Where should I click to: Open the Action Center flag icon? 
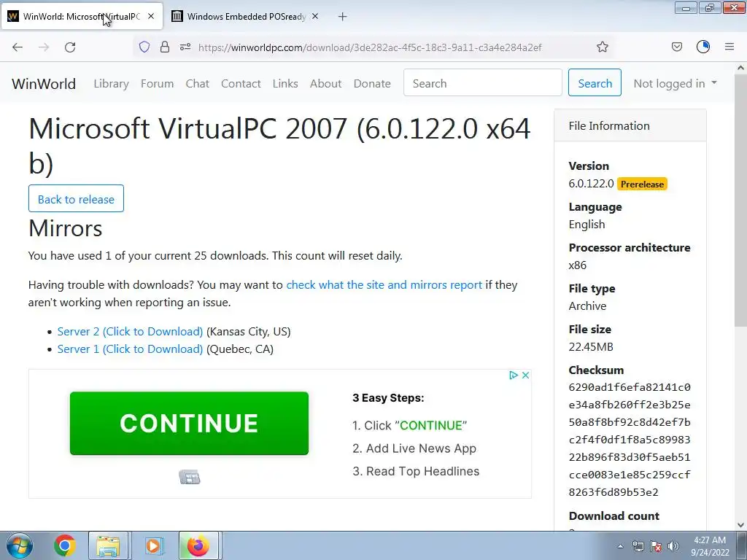656,547
